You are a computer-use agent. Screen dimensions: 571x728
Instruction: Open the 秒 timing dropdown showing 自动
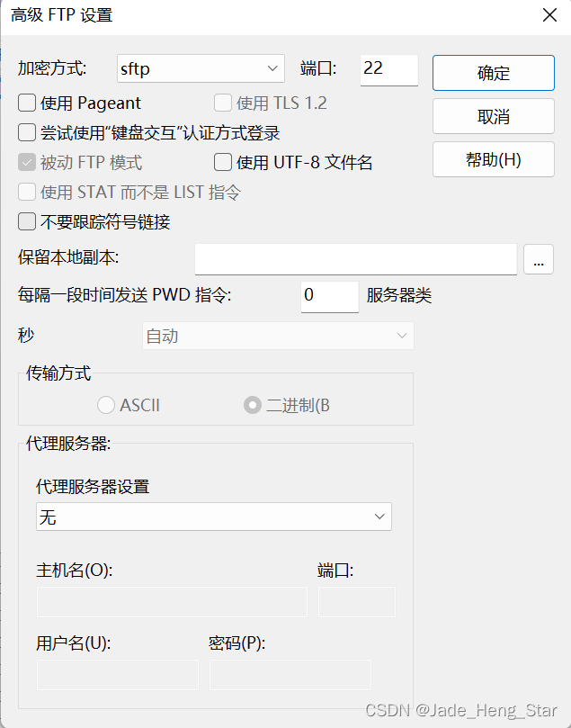276,334
